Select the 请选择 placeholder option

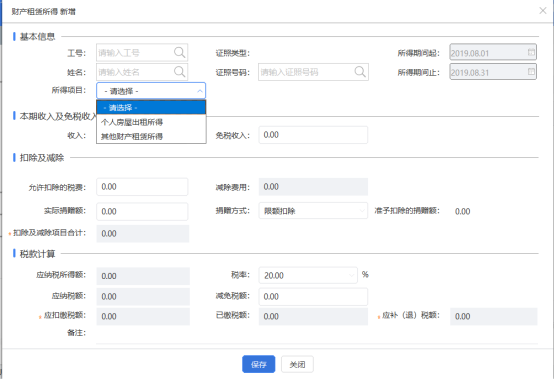coord(151,108)
